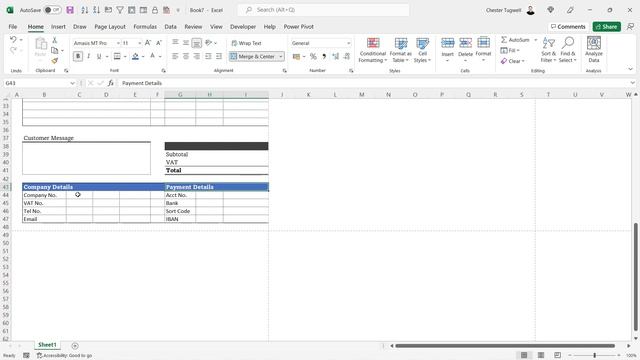Click Sort Descending in the quick access toolbar
The width and height of the screenshot is (640, 360).
click(96, 10)
